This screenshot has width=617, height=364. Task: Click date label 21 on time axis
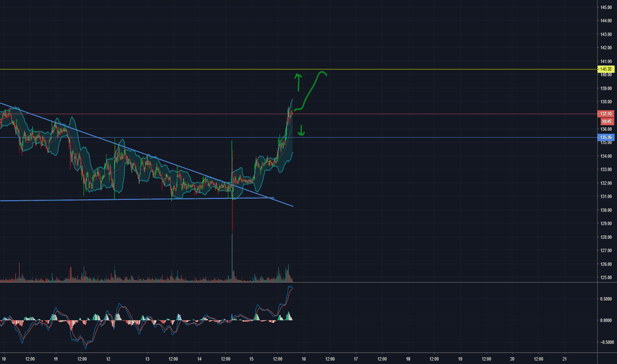point(564,359)
